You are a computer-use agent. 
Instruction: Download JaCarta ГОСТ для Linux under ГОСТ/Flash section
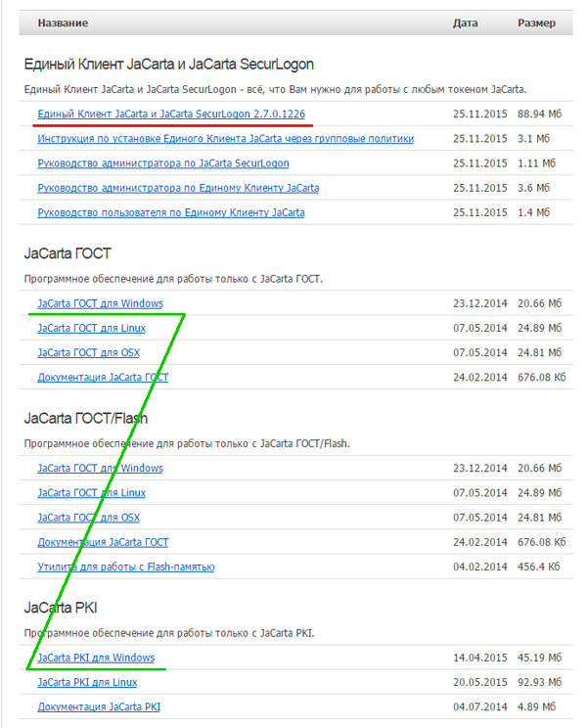[91, 492]
